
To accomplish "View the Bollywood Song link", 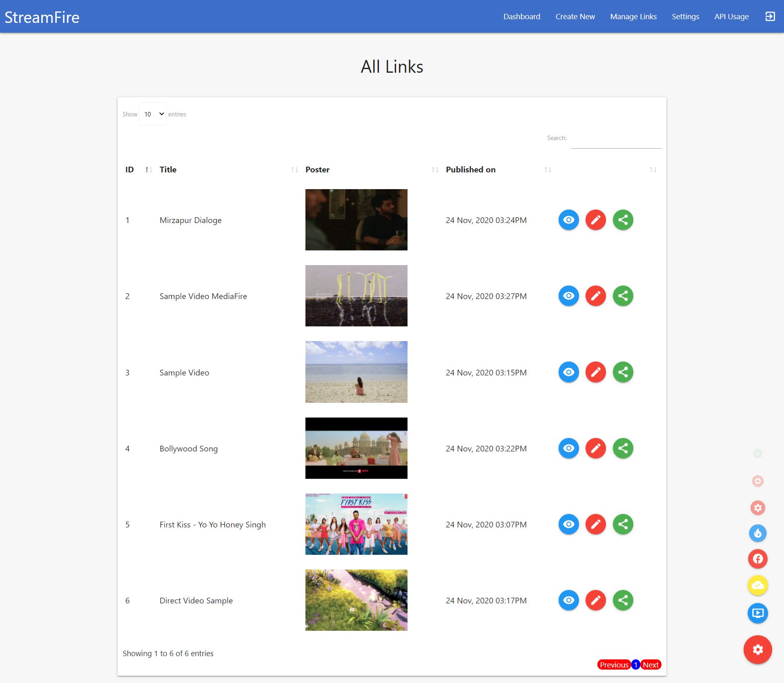I will 568,448.
